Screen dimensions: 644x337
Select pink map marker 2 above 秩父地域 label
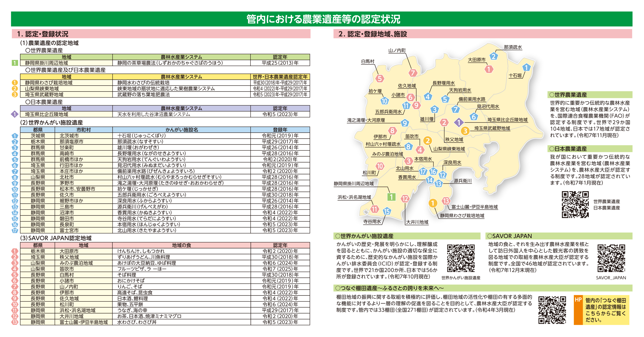[444, 122]
